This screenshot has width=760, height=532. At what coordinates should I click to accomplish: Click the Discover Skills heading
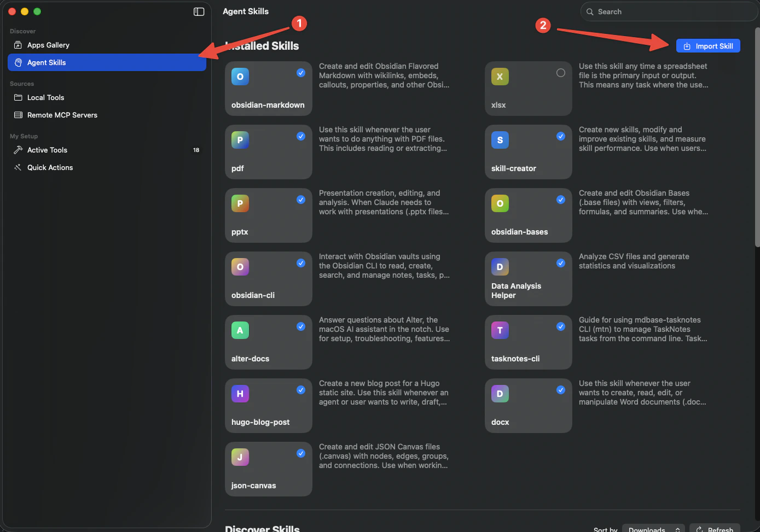point(262,529)
